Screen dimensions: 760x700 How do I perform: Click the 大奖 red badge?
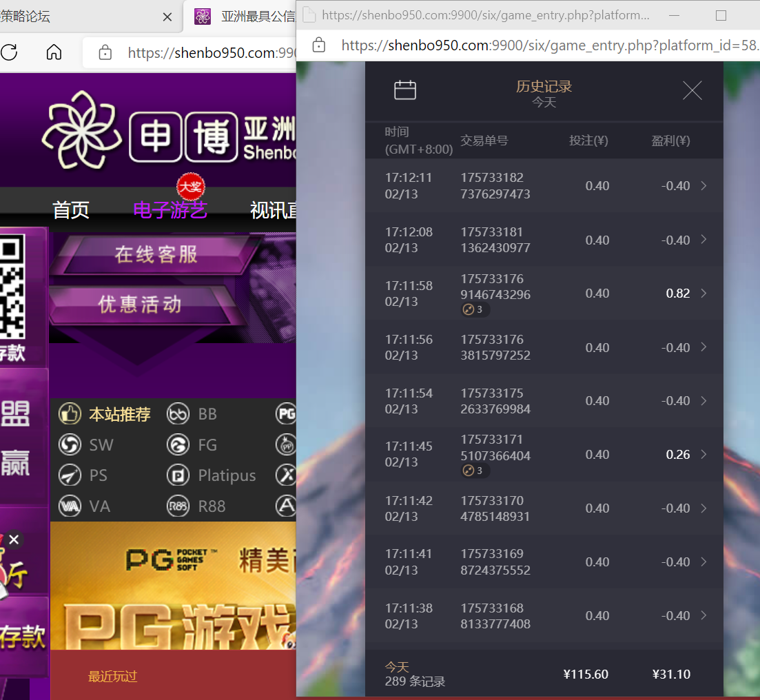pos(190,187)
